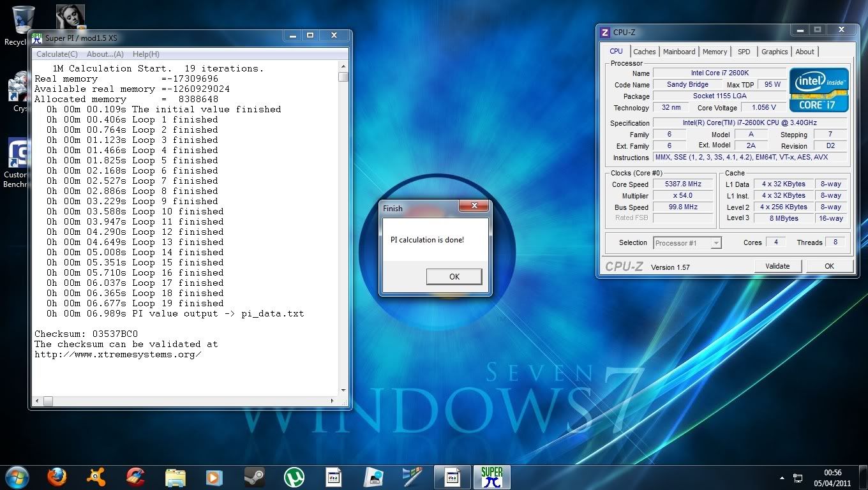Click OK in the Finish dialog
The width and height of the screenshot is (868, 490).
click(x=454, y=276)
